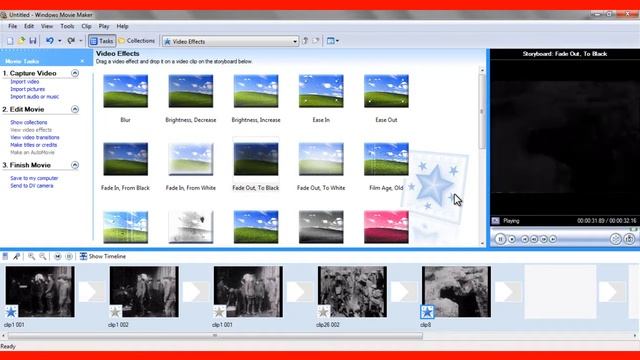640x360 pixels.
Task: Open the undo history dropdown arrow
Action: tap(60, 41)
